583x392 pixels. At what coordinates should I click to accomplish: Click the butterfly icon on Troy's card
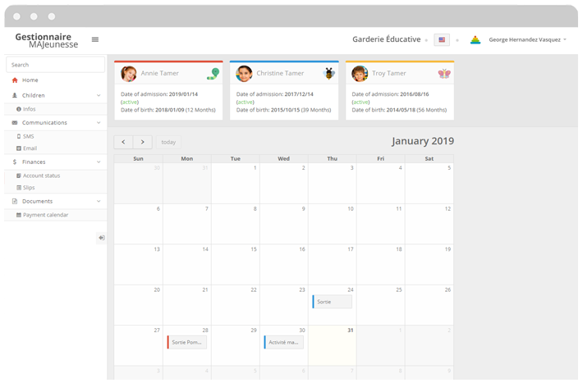coord(444,74)
